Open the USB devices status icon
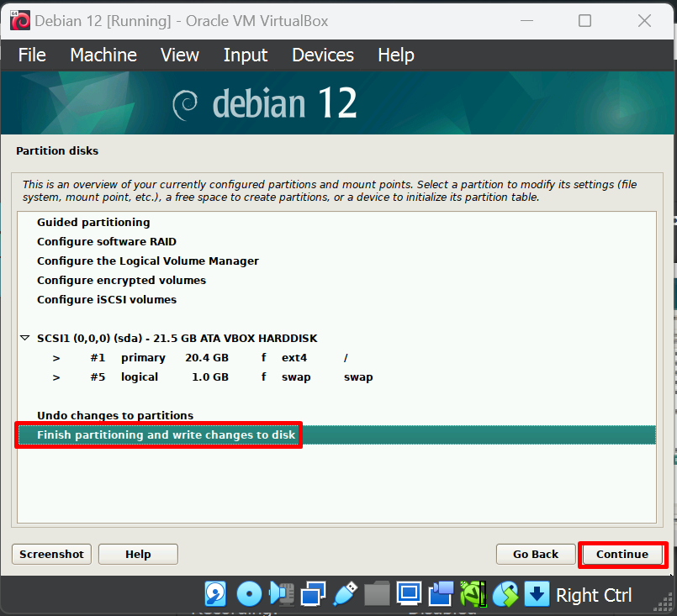677x616 pixels. click(345, 594)
